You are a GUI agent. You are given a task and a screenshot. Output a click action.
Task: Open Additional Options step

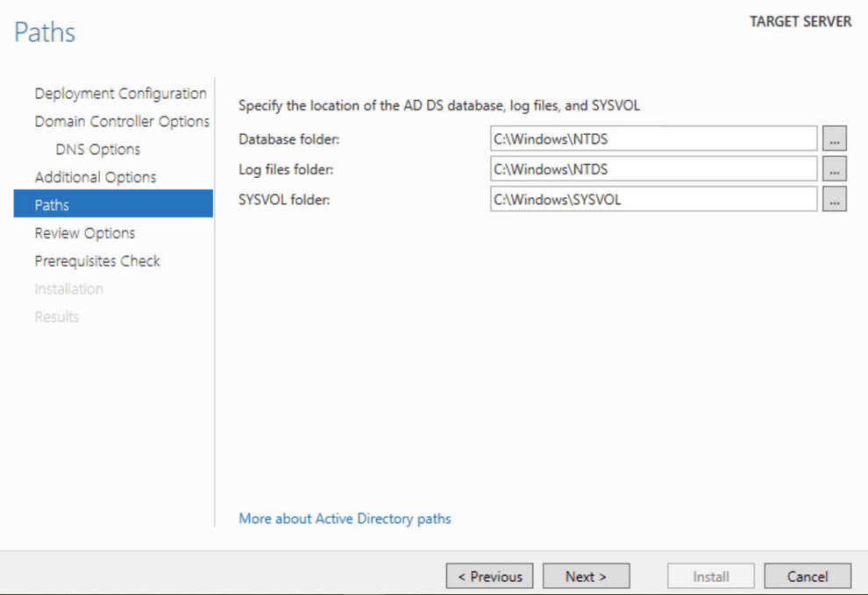pos(96,177)
